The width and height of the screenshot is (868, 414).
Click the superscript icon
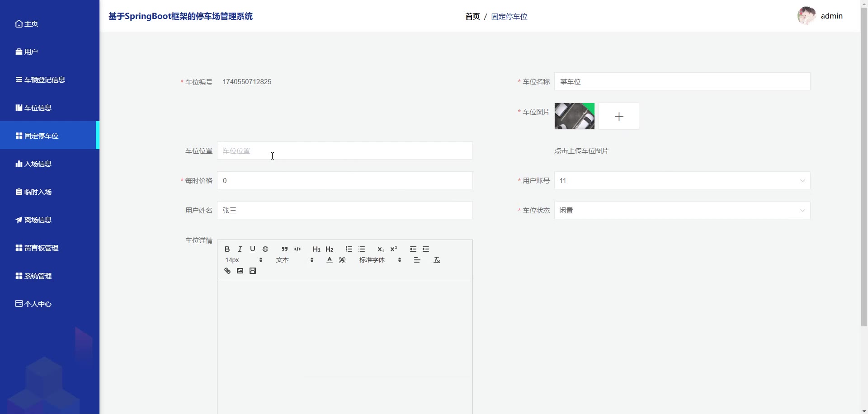click(394, 249)
